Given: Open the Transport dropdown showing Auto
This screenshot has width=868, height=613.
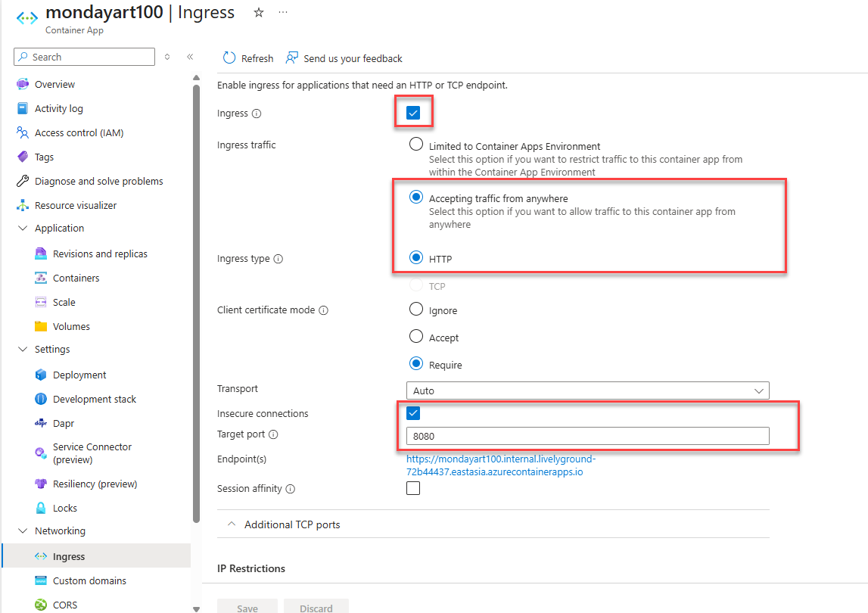Looking at the screenshot, I should point(587,391).
